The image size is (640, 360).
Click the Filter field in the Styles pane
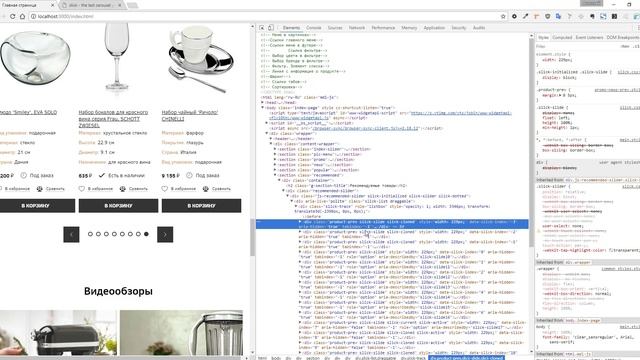coord(576,47)
